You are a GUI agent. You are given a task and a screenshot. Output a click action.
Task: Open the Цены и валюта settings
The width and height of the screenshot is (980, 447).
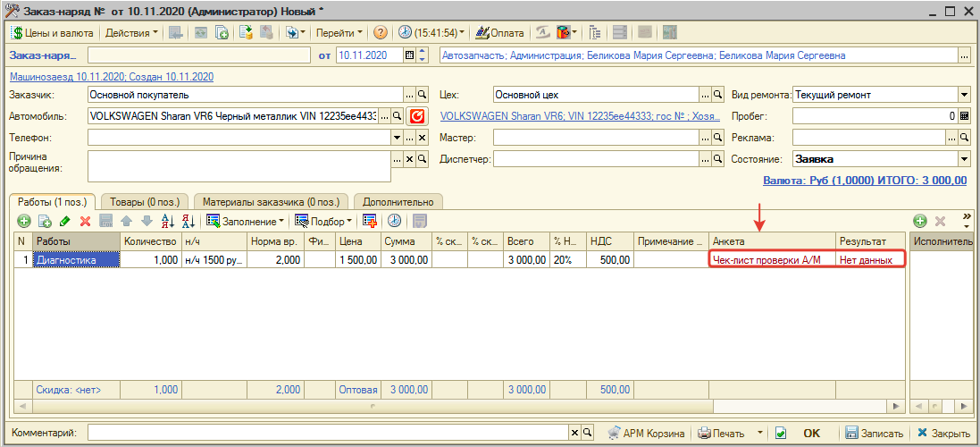point(53,33)
